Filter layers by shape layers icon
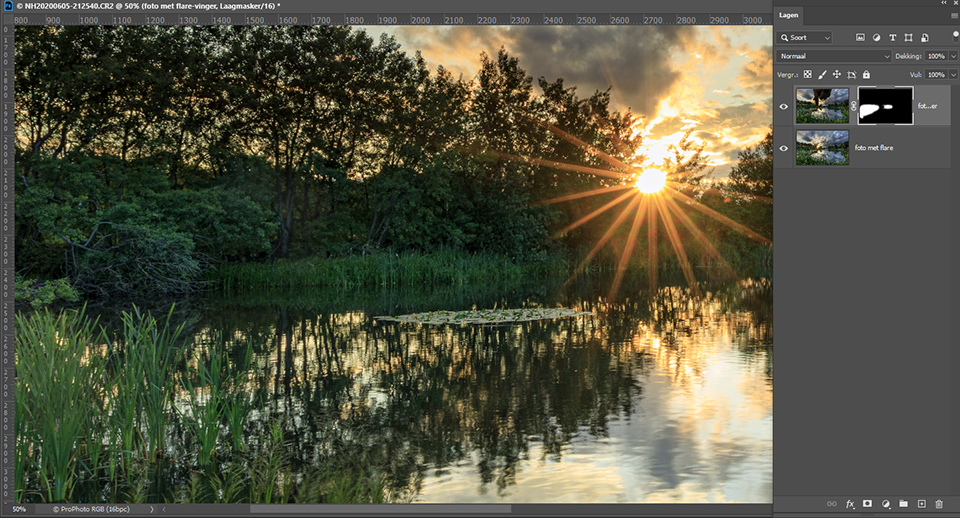The width and height of the screenshot is (960, 518). point(909,37)
